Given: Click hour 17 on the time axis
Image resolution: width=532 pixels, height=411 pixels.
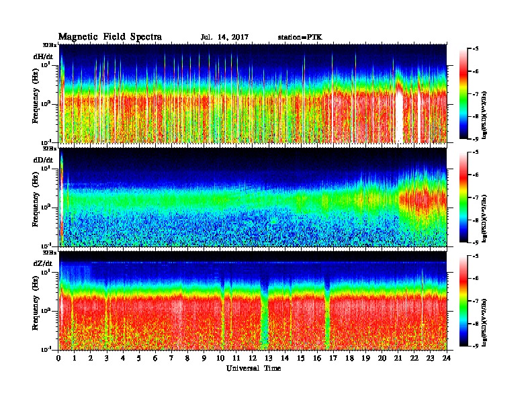Looking at the screenshot, I should pyautogui.click(x=334, y=359).
